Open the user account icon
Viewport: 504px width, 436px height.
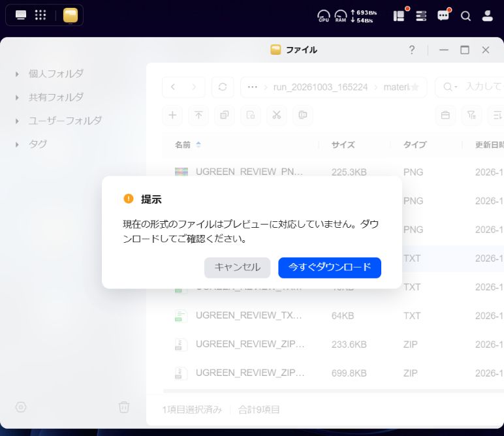pos(487,16)
